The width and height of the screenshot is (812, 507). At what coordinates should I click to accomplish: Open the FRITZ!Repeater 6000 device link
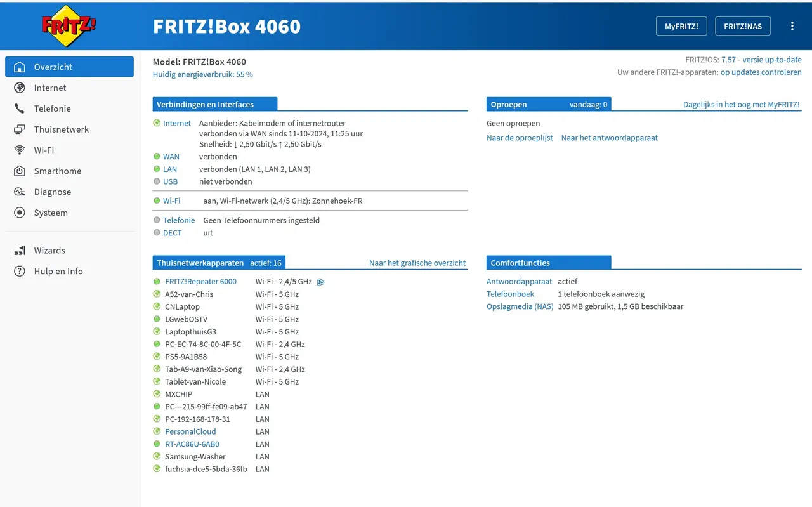coord(200,282)
